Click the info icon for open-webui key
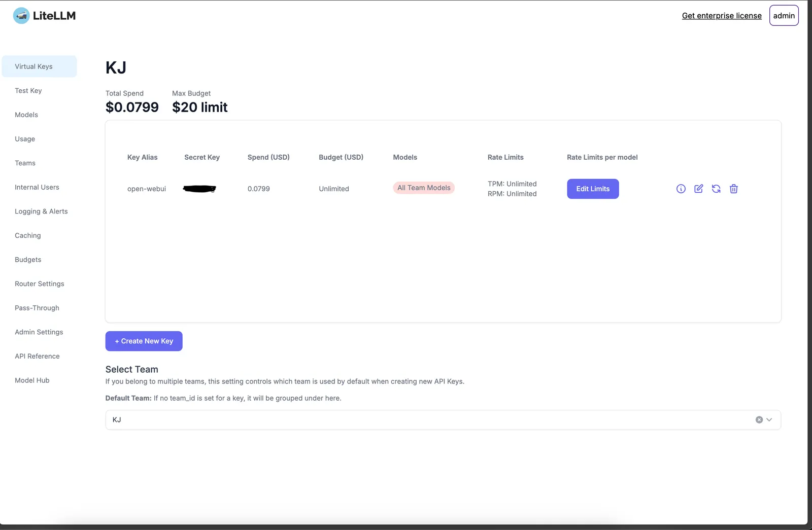812x530 pixels. (x=681, y=189)
